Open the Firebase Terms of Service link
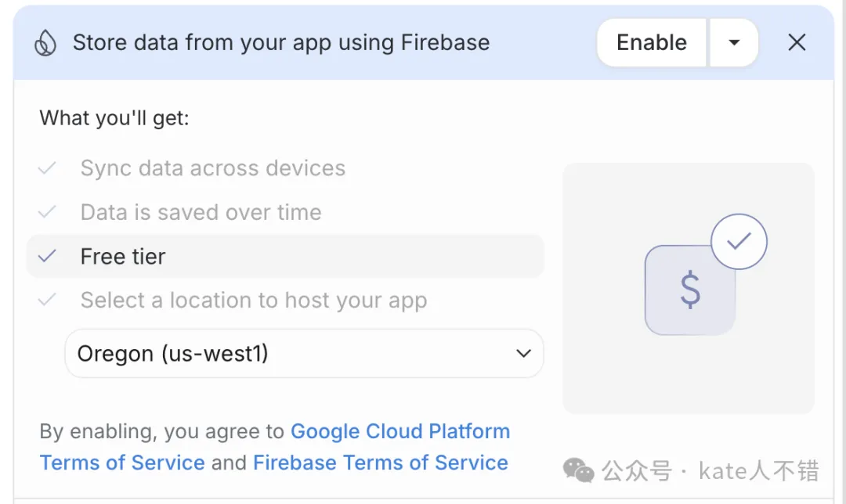This screenshot has width=846, height=504. pos(380,463)
